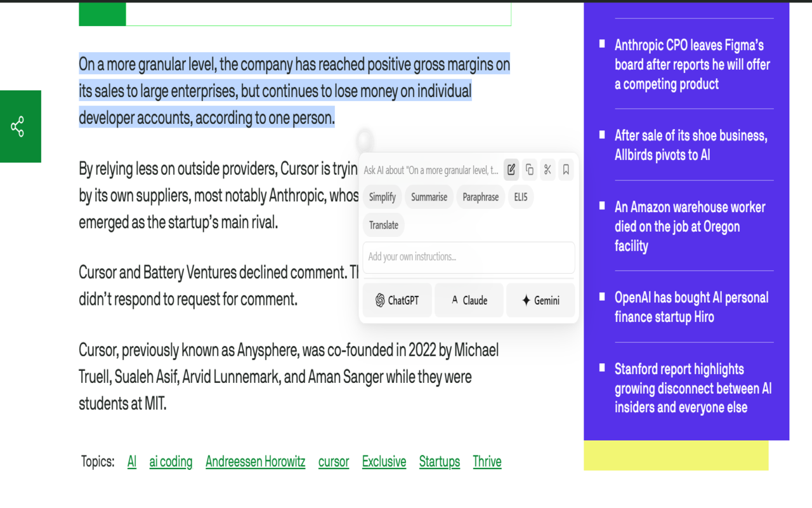Read 'Anthropic CPO leaves Figma's board' story
The height and width of the screenshot is (508, 812).
click(x=693, y=65)
